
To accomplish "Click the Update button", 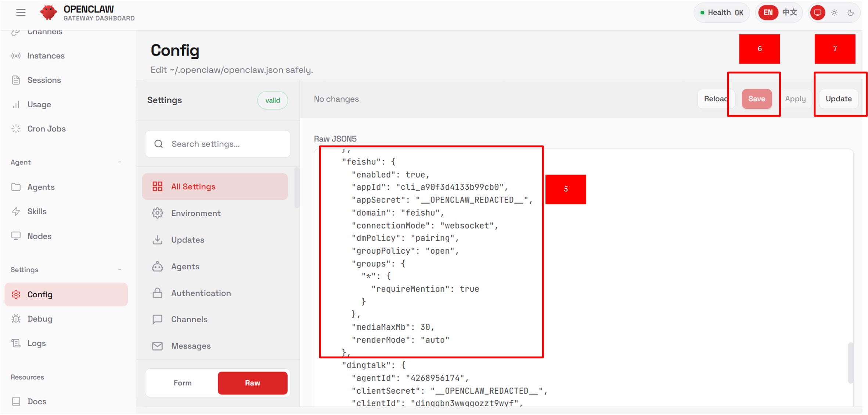I will pyautogui.click(x=838, y=99).
